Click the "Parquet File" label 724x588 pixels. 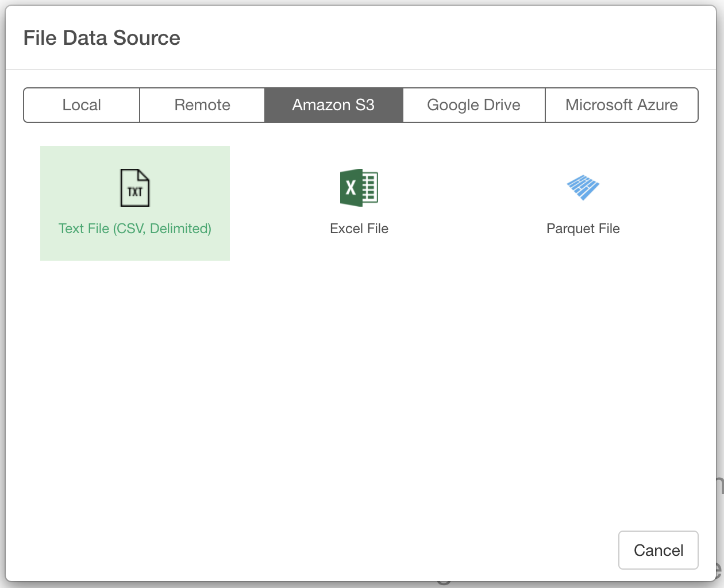coord(583,229)
